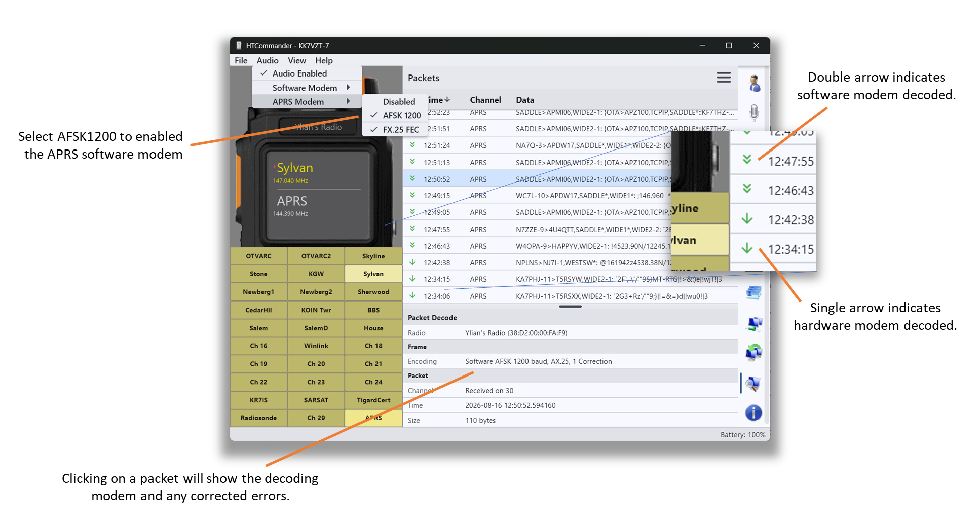Select the Ch 29 channel button
Image resolution: width=980 pixels, height=526 pixels.
click(x=316, y=418)
